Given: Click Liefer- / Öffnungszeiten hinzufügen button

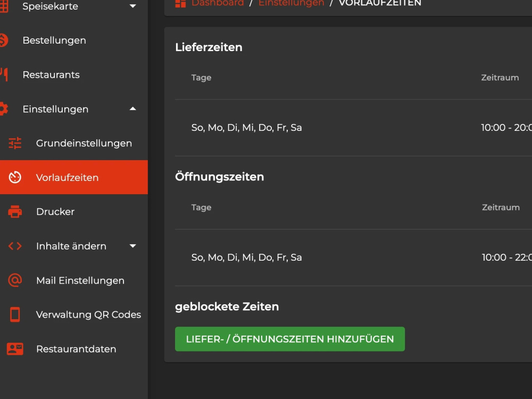Looking at the screenshot, I should pos(290,339).
